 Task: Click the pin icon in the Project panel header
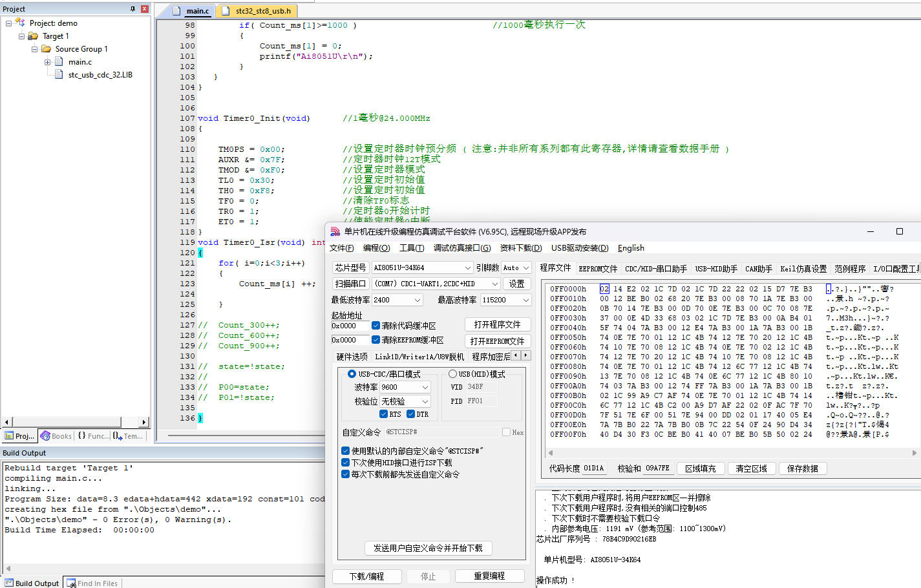pyautogui.click(x=133, y=9)
